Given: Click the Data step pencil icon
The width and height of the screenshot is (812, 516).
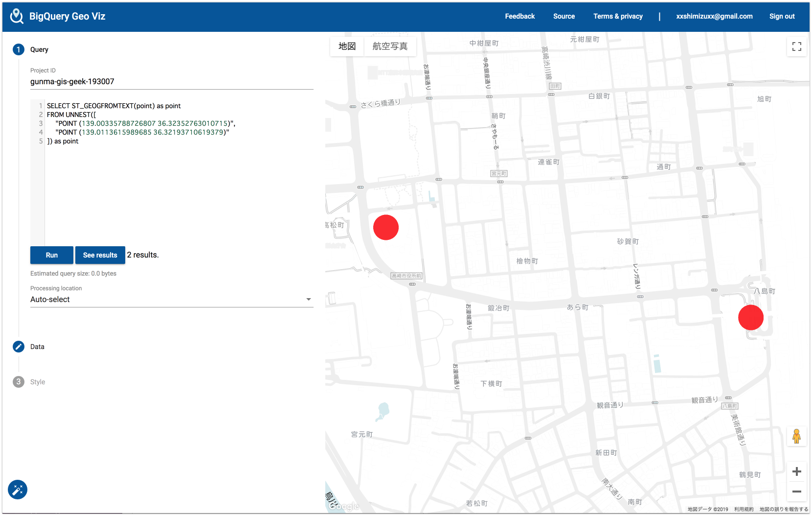Looking at the screenshot, I should pos(19,347).
